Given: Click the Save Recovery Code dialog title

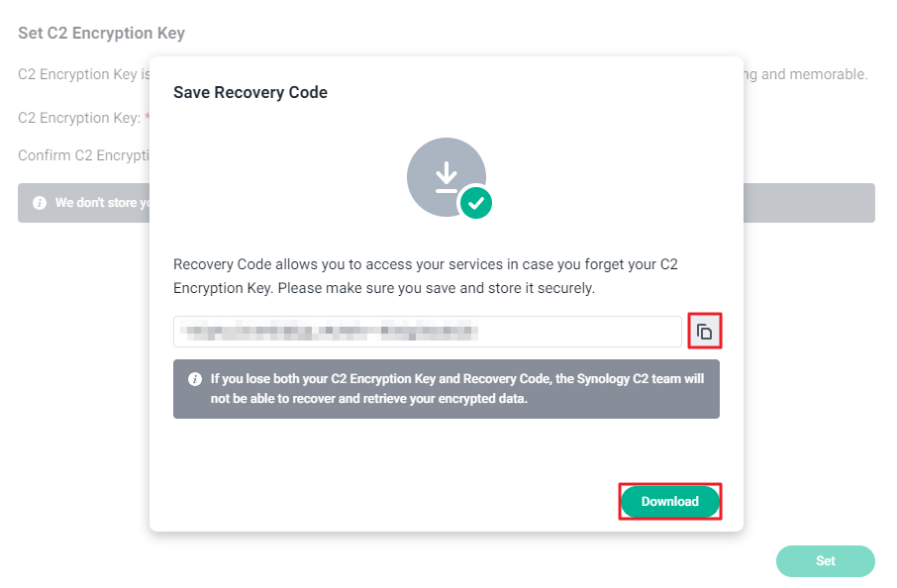Looking at the screenshot, I should pos(250,92).
